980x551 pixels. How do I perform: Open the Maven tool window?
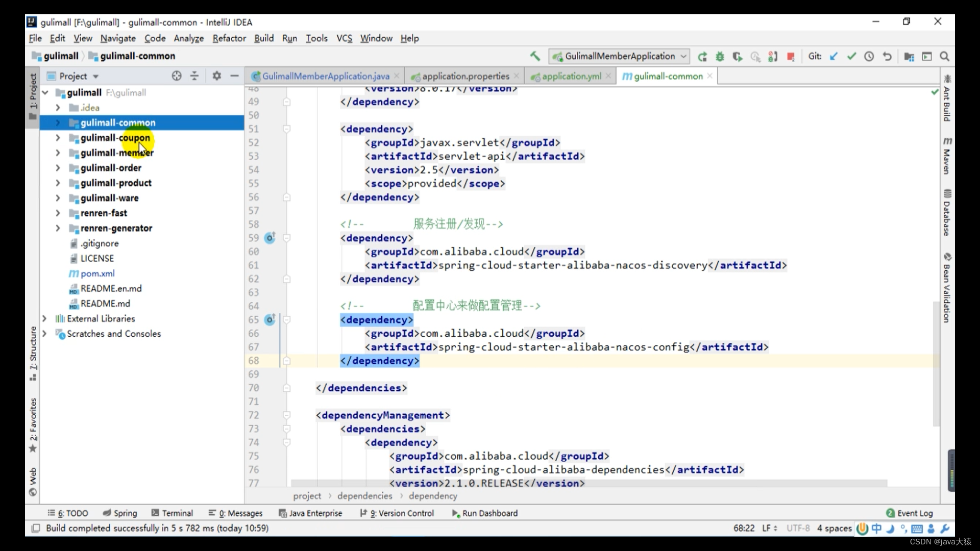(x=947, y=156)
